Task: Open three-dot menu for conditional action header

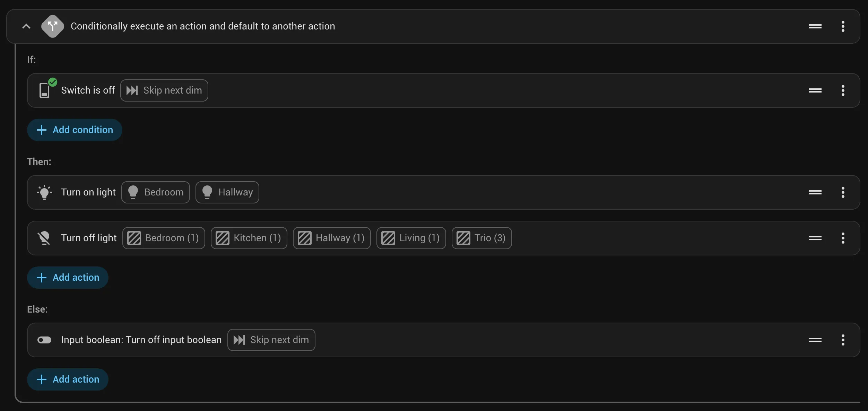Action: 843,26
